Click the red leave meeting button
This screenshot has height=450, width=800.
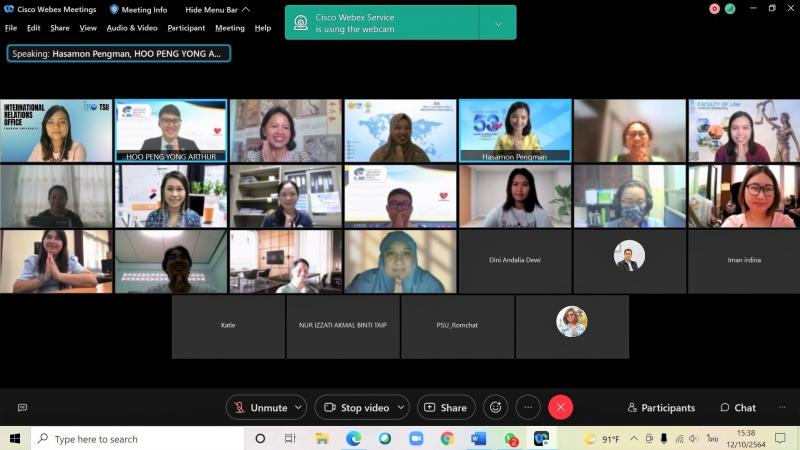point(560,407)
